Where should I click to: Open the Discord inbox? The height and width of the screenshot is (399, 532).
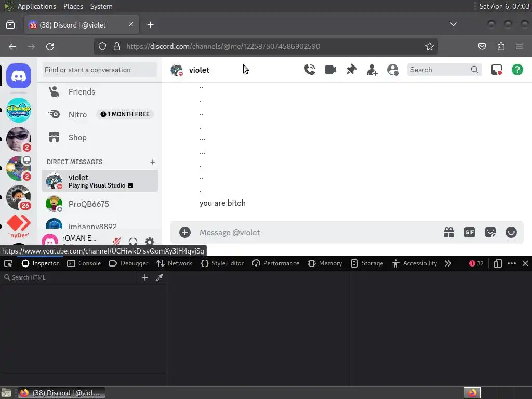point(496,70)
